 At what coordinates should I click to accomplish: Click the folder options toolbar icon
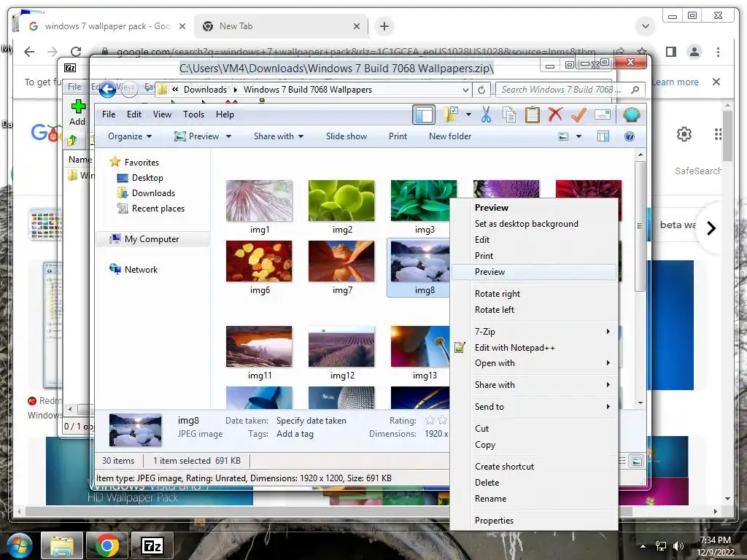point(451,114)
